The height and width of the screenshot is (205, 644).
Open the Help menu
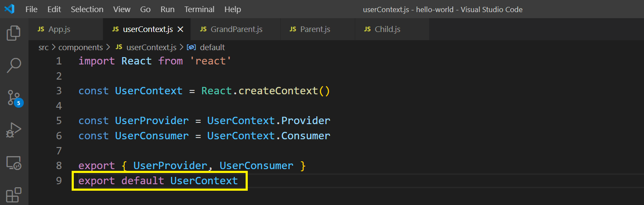233,9
